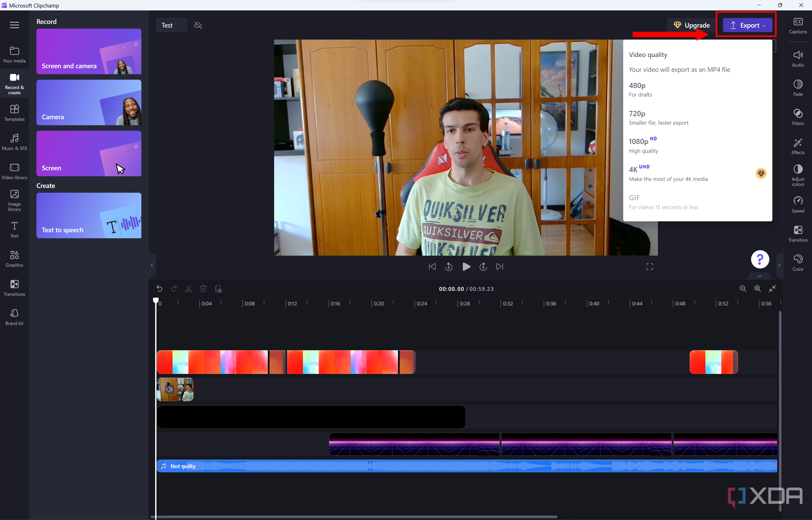Zoom in on the timeline
Screen dimensions: 812x520
click(x=757, y=289)
